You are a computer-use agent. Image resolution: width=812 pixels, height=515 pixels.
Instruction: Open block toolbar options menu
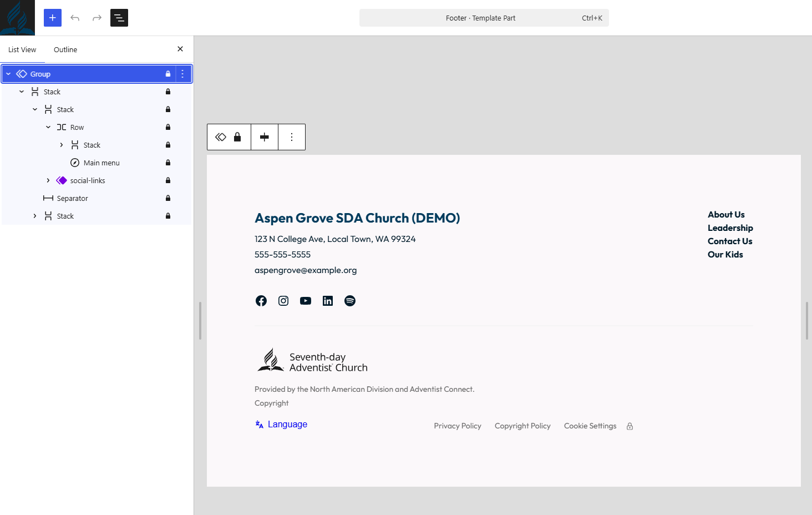[x=292, y=137]
